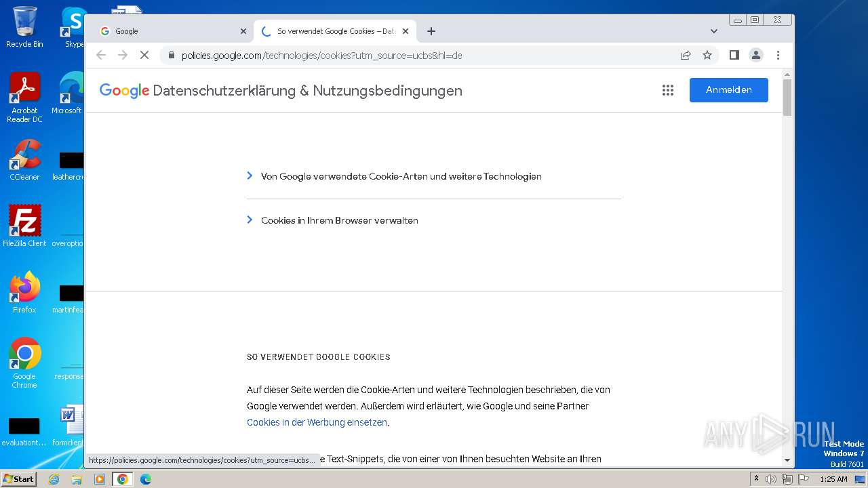The height and width of the screenshot is (488, 868).
Task: Open the CCleaner desktop icon
Action: tap(24, 160)
